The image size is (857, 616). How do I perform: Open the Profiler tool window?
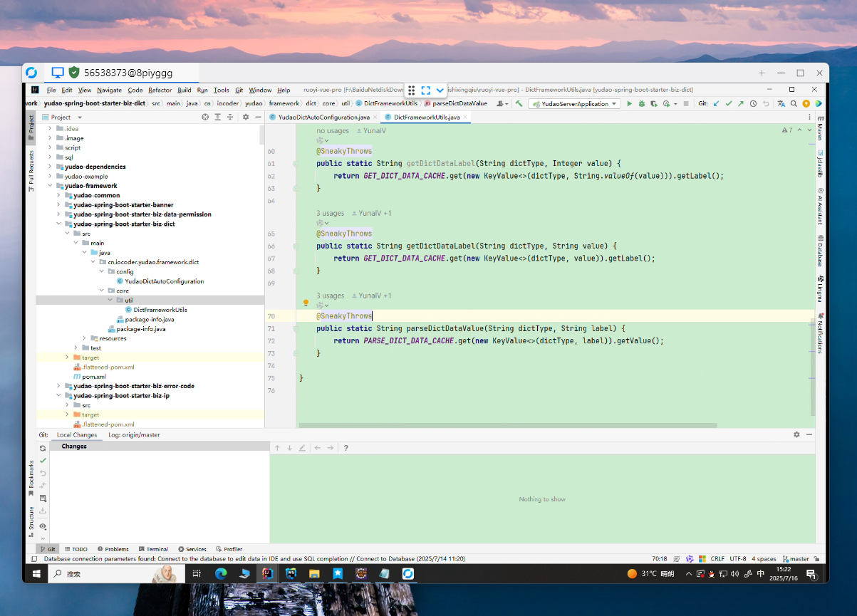[229, 549]
